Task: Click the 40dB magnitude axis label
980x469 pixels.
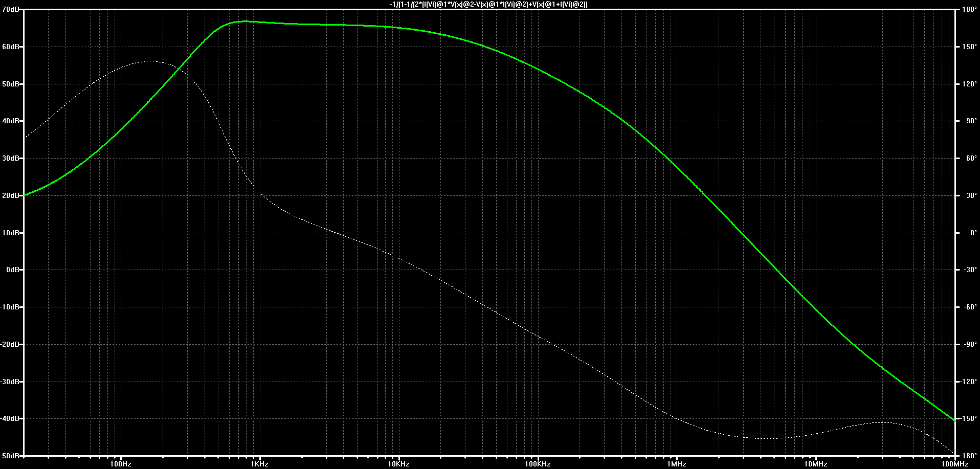Action: 10,121
